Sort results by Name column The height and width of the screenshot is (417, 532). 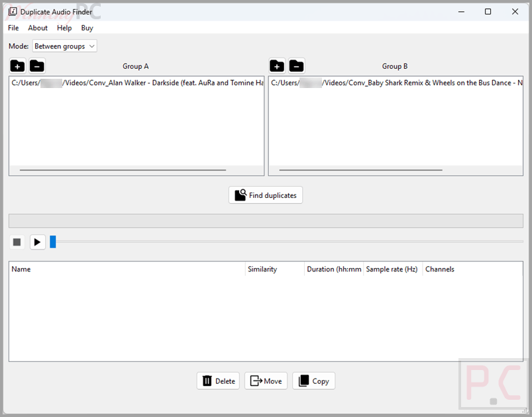(127, 269)
